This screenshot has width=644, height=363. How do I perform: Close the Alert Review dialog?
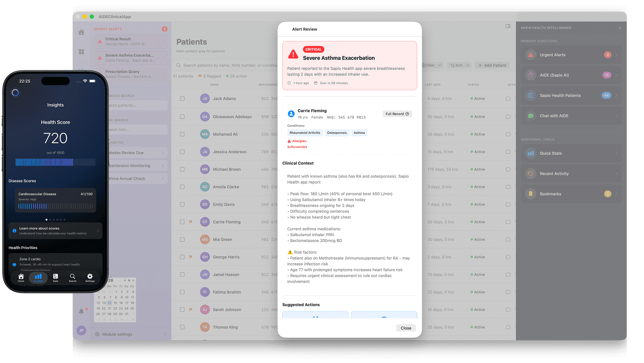tap(406, 328)
